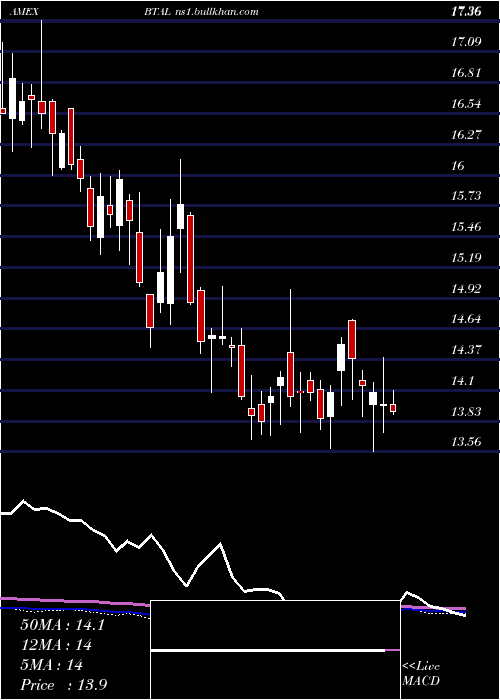
Task: Click the 13.83 price axis label
Action: click(466, 412)
